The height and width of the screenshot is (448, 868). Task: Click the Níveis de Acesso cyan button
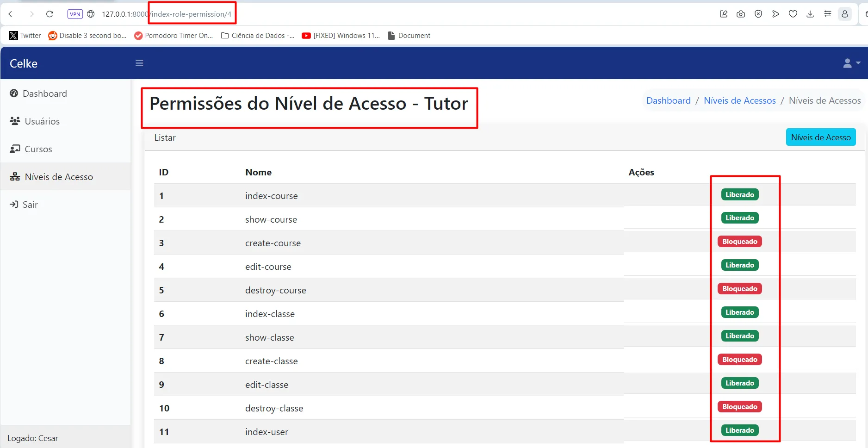pyautogui.click(x=820, y=137)
